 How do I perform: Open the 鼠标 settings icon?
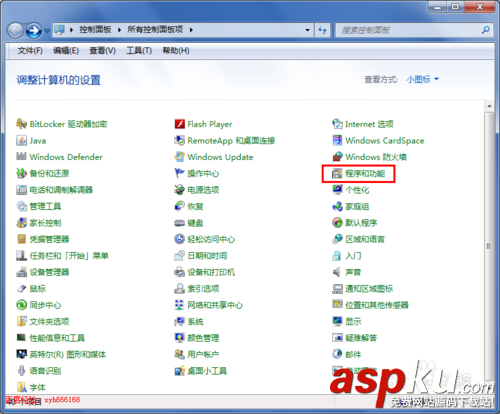pyautogui.click(x=21, y=288)
